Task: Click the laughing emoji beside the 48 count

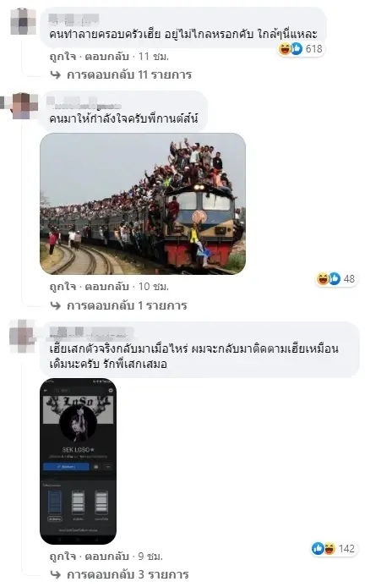Action: pos(323,278)
